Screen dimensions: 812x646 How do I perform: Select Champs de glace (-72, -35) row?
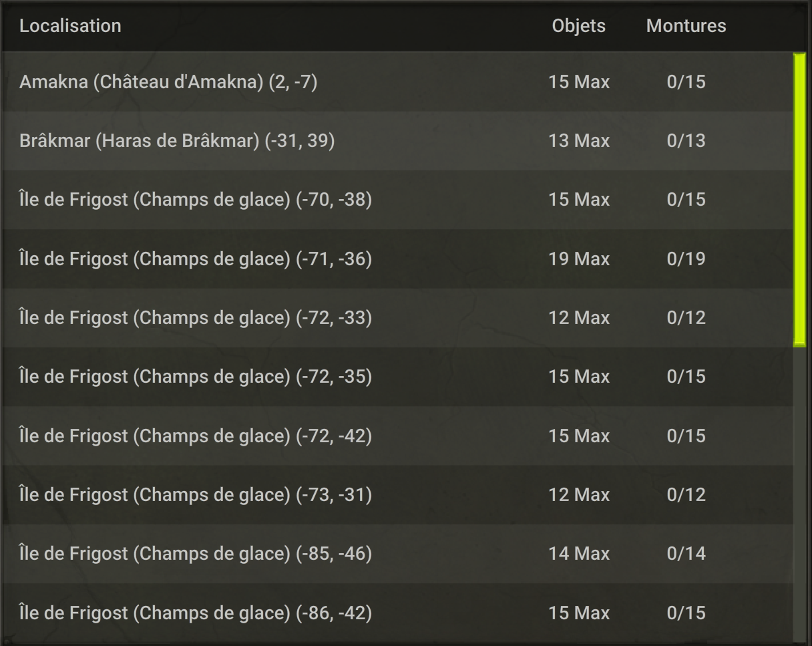[x=397, y=377]
